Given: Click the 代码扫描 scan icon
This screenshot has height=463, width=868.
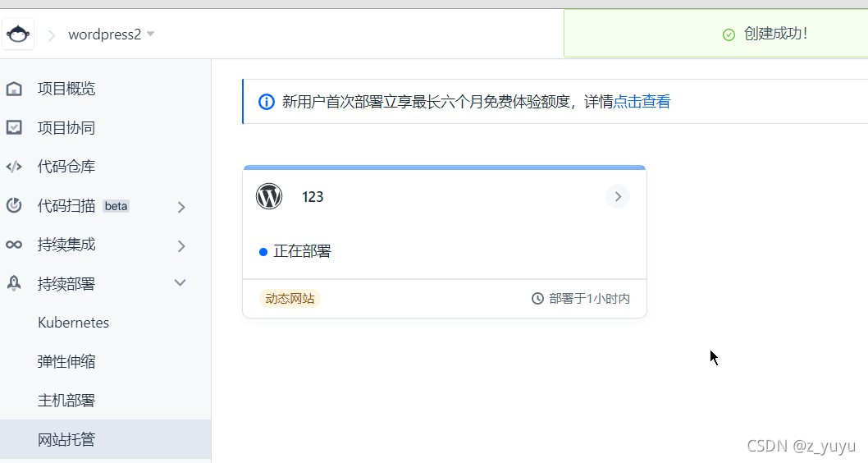Looking at the screenshot, I should 14,205.
